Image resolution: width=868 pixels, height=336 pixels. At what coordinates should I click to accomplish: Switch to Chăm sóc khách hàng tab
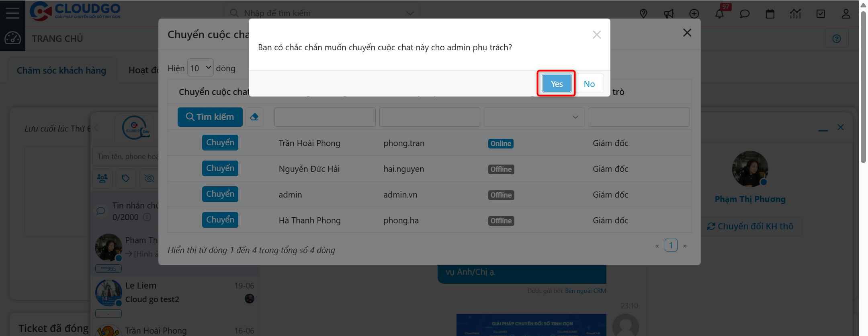pyautogui.click(x=61, y=70)
